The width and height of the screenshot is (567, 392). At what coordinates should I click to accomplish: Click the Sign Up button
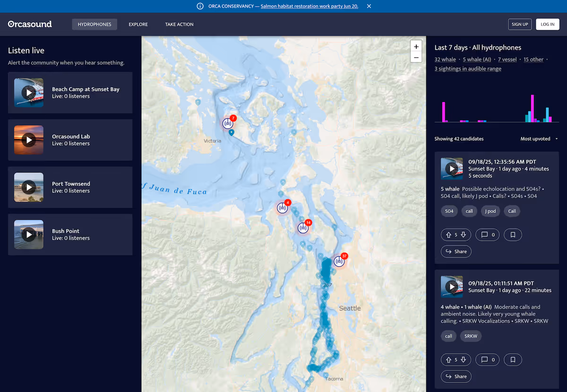[520, 24]
